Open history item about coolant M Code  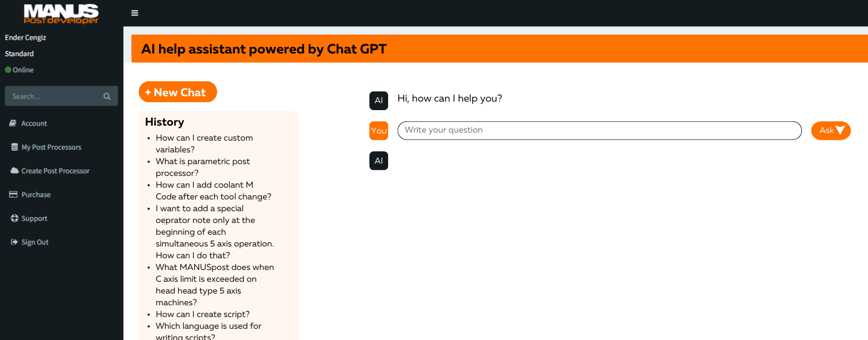213,190
